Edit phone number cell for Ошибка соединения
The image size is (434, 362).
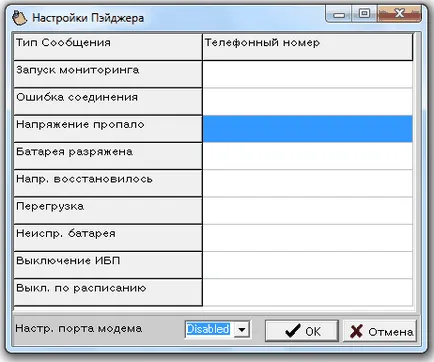[x=308, y=102]
